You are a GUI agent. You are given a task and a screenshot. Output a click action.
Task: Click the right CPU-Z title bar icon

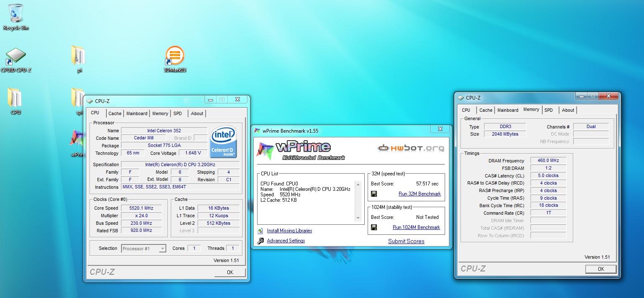pos(461,98)
